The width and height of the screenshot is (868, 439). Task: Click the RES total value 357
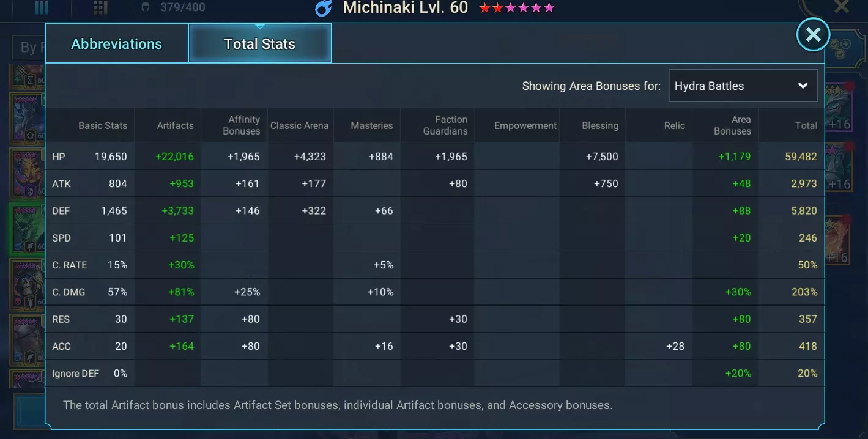click(808, 319)
